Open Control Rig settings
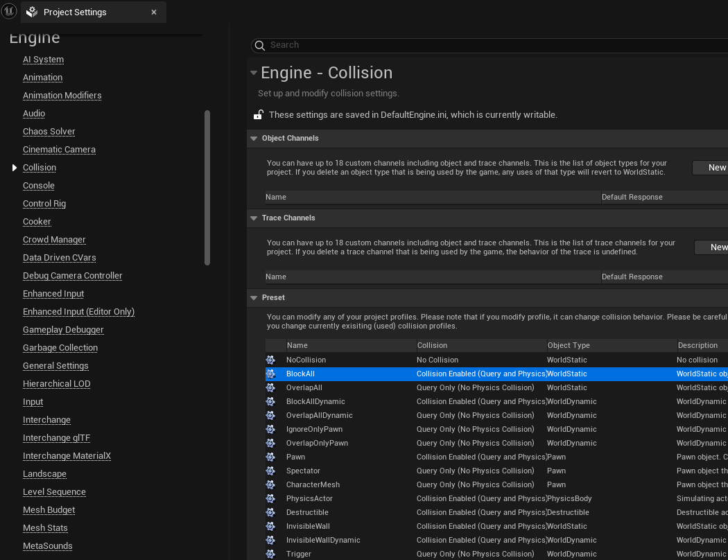This screenshot has width=728, height=560. click(x=44, y=204)
